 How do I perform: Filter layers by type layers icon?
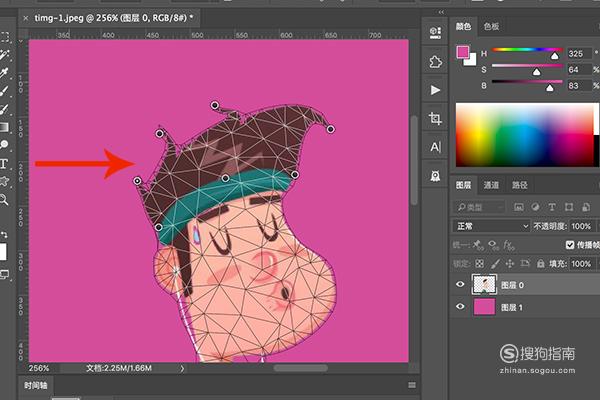tap(552, 207)
